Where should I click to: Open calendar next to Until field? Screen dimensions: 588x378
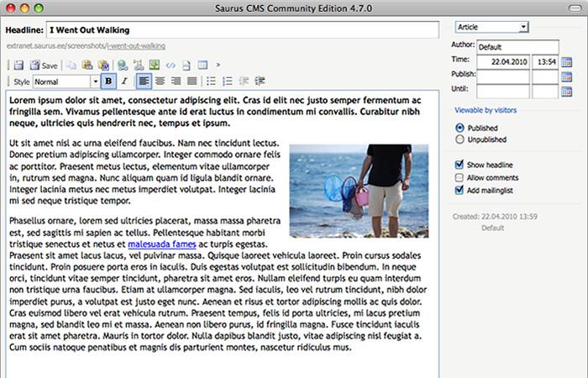coord(567,92)
